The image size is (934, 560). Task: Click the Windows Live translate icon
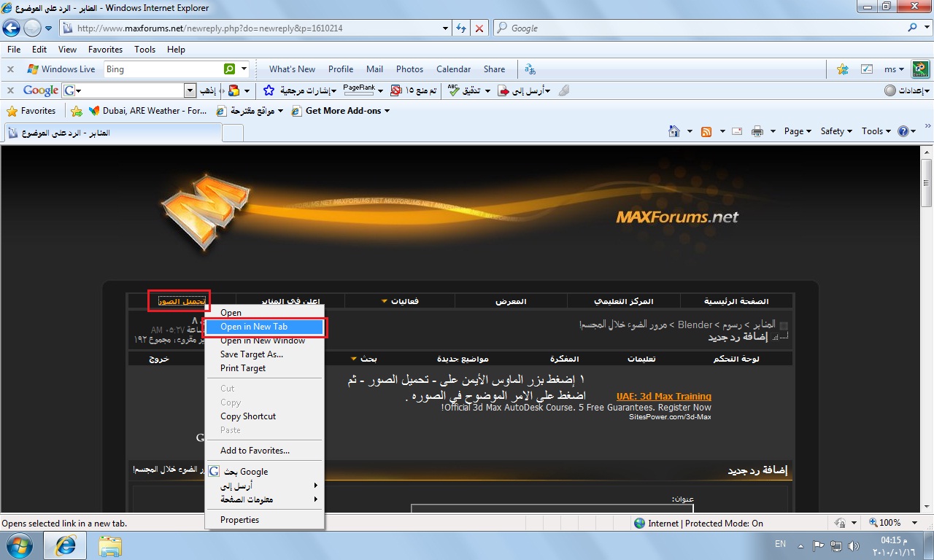[x=530, y=69]
